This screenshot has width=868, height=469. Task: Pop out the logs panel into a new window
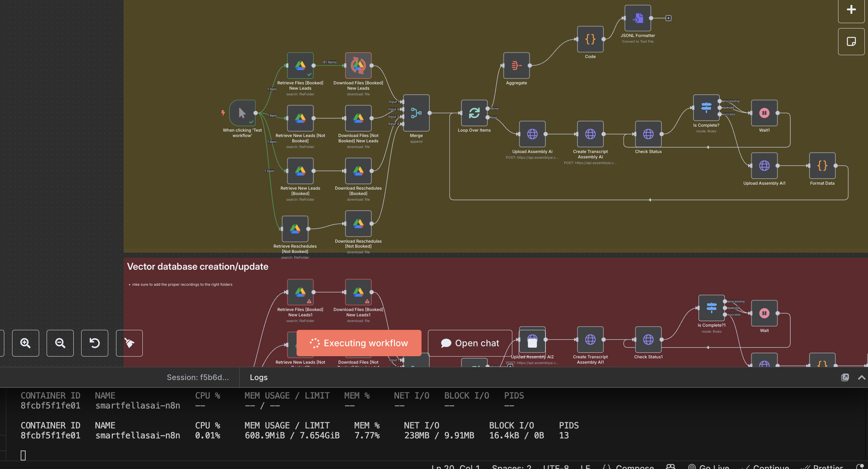pos(845,378)
